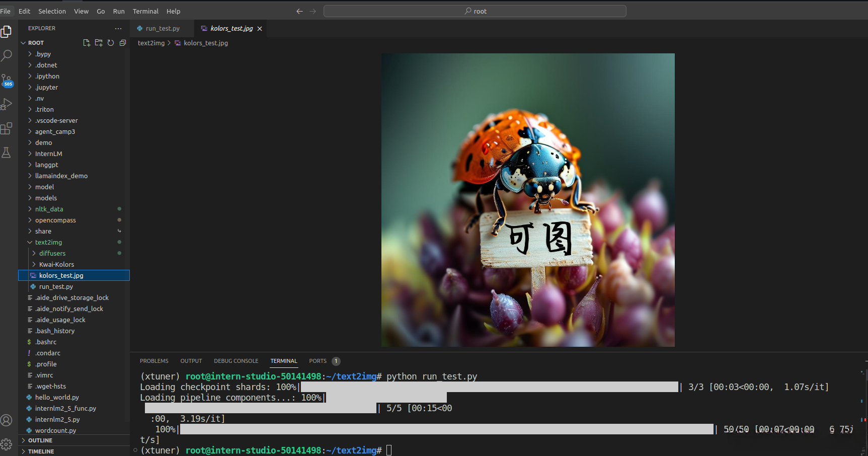Open the Explorer view in activity bar
The width and height of the screenshot is (868, 456).
[x=7, y=32]
